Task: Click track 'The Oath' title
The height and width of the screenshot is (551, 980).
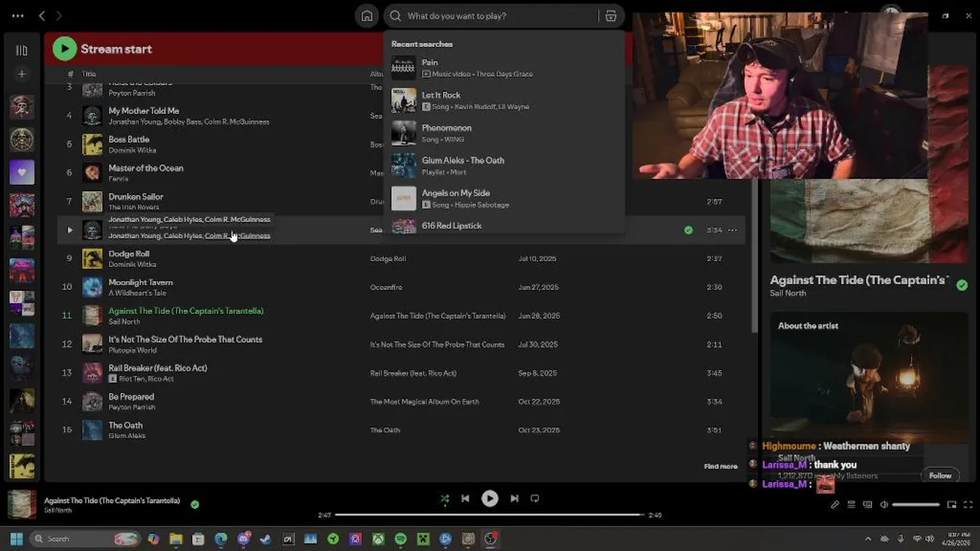Action: tap(126, 425)
